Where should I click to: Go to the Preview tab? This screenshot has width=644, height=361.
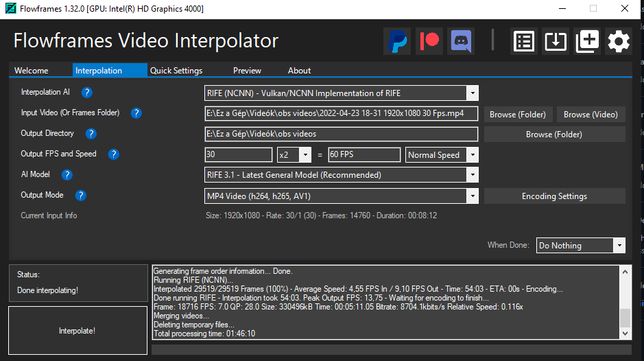pos(247,70)
